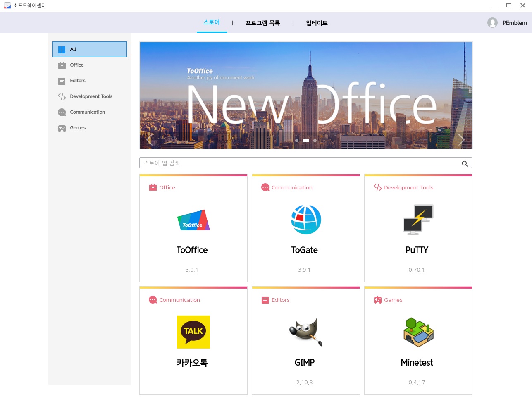Screen dimensions: 532x409
Task: Select the active middle banner dot
Action: (306, 141)
